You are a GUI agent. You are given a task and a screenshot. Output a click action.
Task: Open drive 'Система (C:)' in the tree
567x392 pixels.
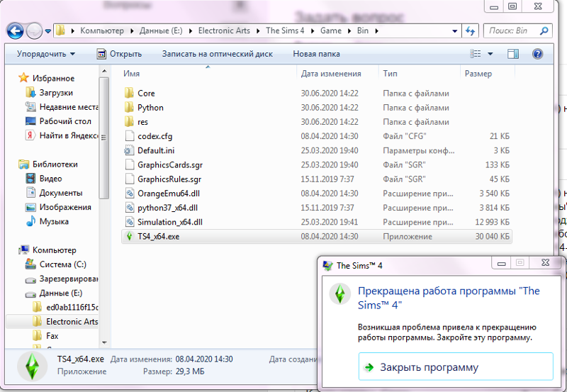[56, 264]
